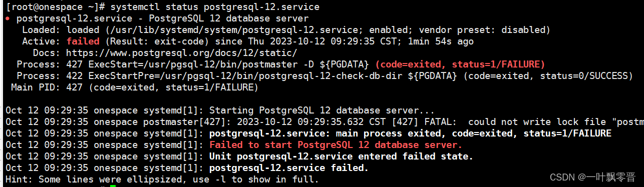This screenshot has width=644, height=187.
Task: Click the "Hint: Some lines were ellipsized" line
Action: (x=162, y=179)
